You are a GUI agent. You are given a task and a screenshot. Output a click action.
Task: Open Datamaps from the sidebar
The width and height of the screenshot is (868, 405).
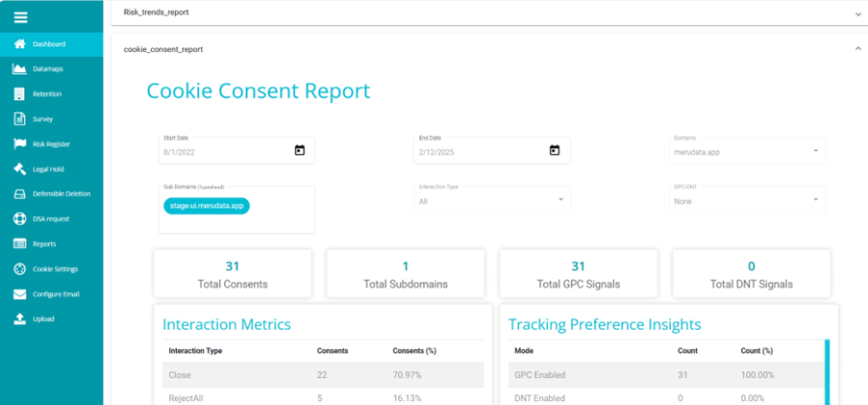click(x=52, y=68)
